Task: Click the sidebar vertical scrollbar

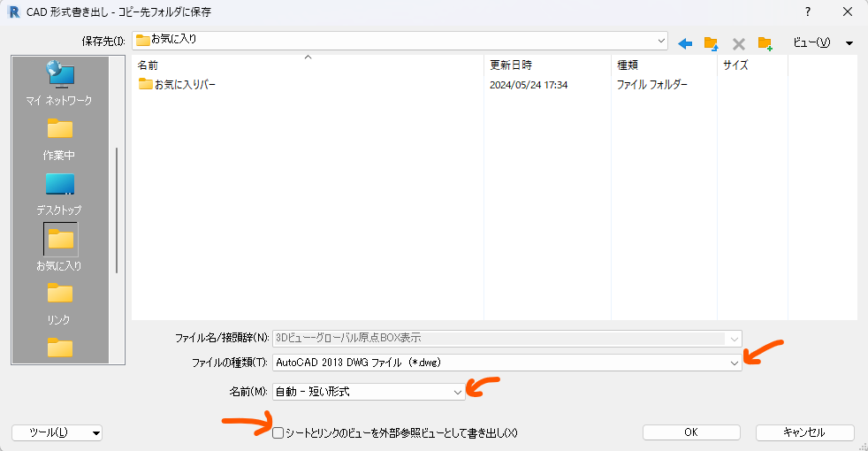Action: (x=117, y=210)
